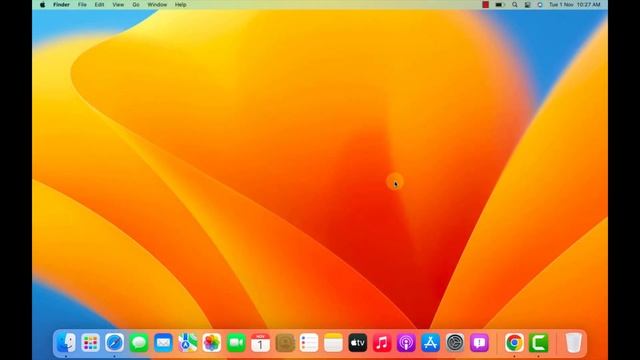Open the Calendar app in the Dock

(260, 342)
